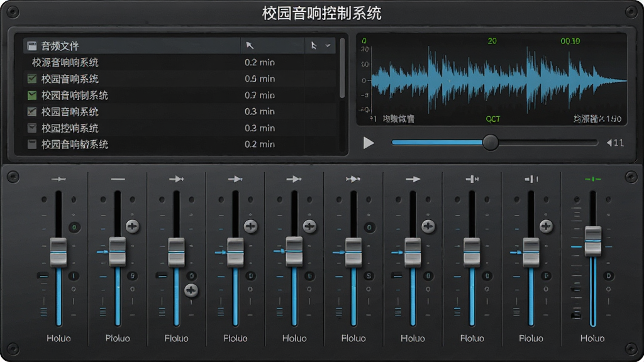Click the routing arrow icon atop channel three

(x=176, y=179)
